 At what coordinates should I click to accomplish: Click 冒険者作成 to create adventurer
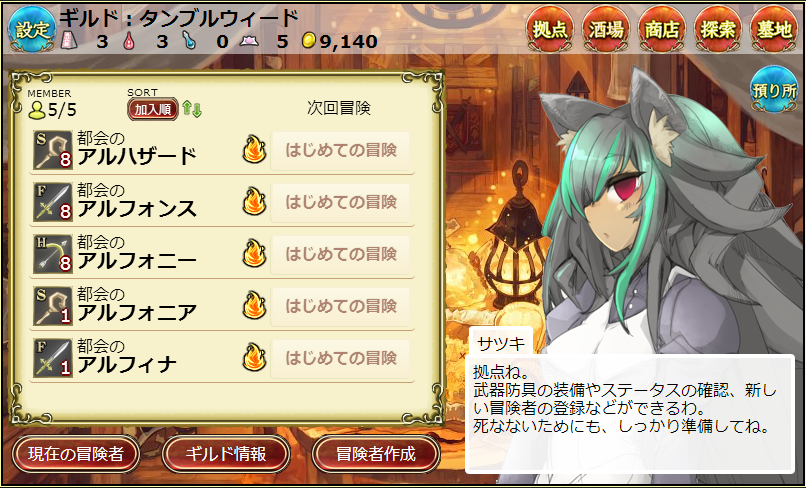(376, 454)
